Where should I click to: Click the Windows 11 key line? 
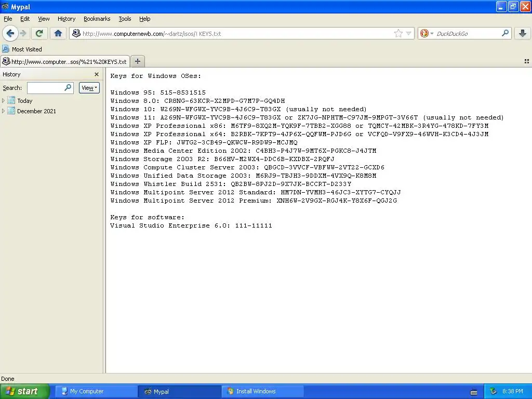tap(307, 117)
